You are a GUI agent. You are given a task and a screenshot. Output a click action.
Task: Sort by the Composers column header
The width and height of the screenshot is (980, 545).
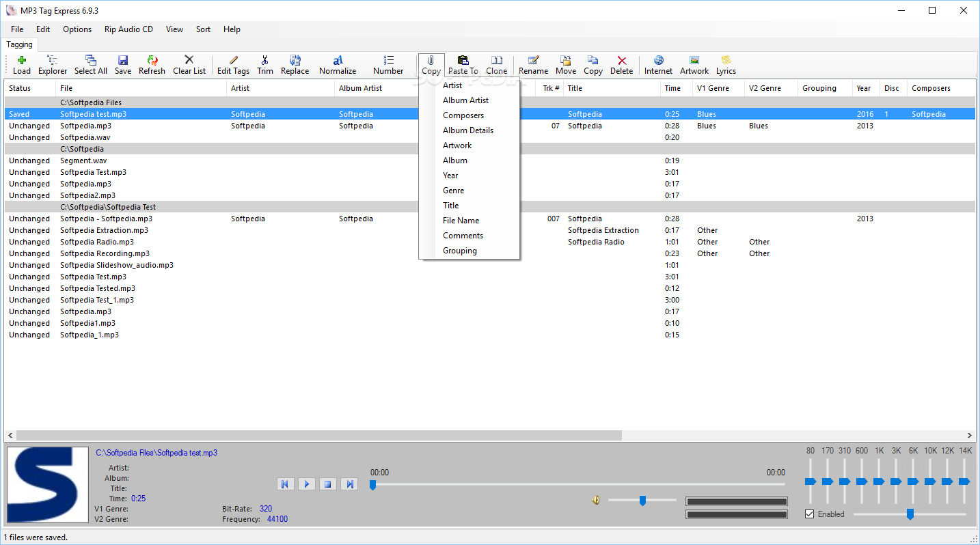(940, 88)
